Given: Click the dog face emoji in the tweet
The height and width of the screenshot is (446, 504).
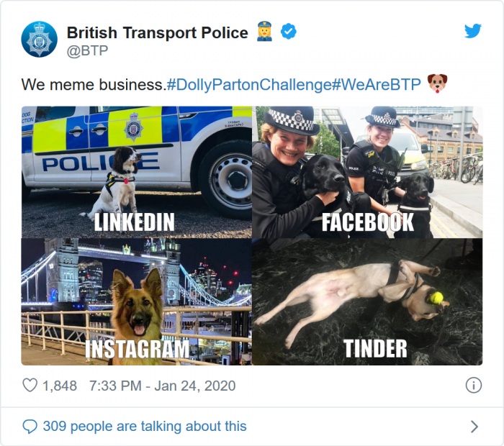Looking at the screenshot, I should [x=437, y=83].
